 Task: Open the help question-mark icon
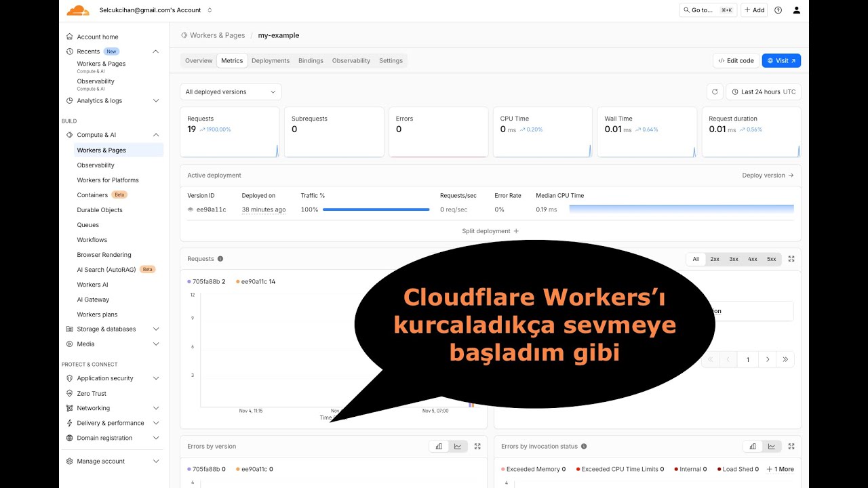(778, 10)
